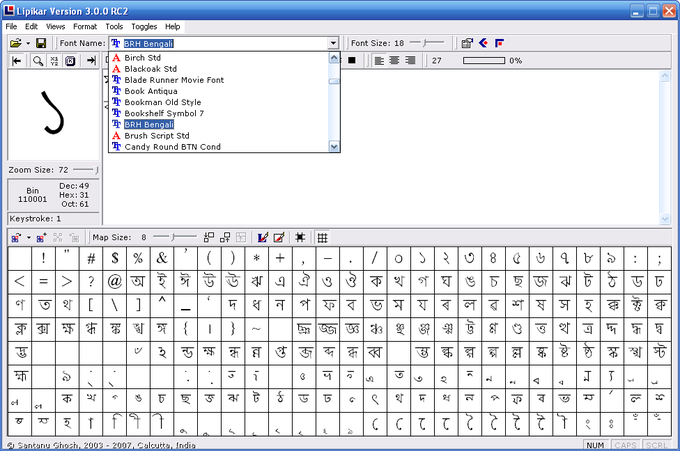The height and width of the screenshot is (451, 680).
Task: Click the # character cell
Action: click(91, 258)
